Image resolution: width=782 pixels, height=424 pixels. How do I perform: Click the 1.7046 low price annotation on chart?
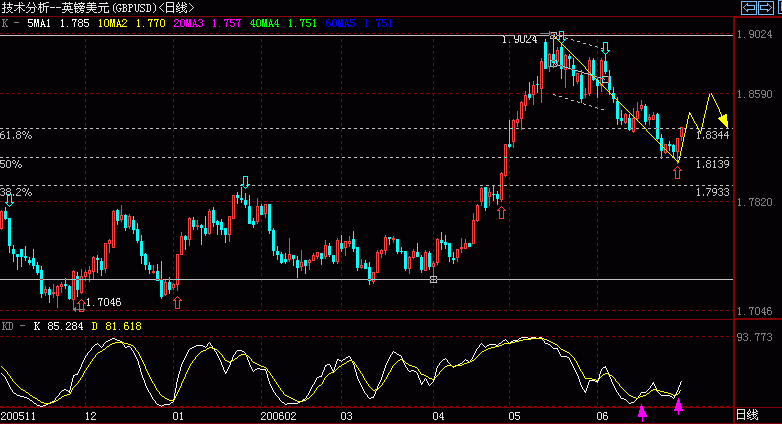[x=104, y=302]
